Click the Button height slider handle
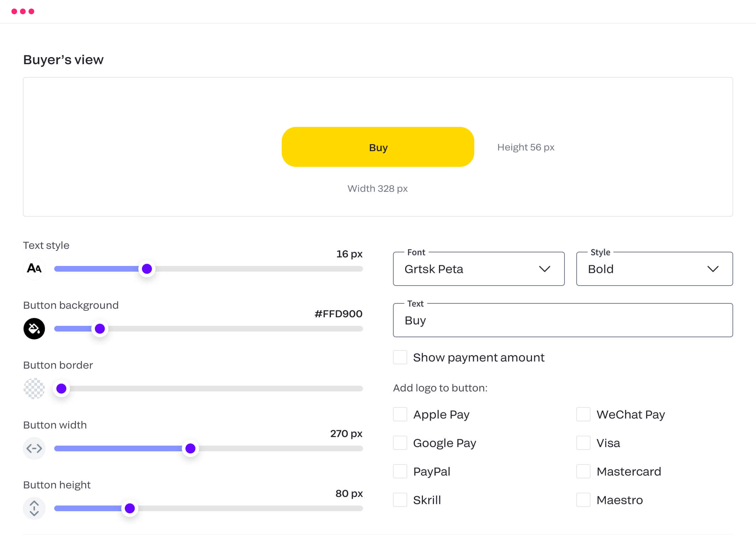Image resolution: width=756 pixels, height=549 pixels. tap(130, 508)
